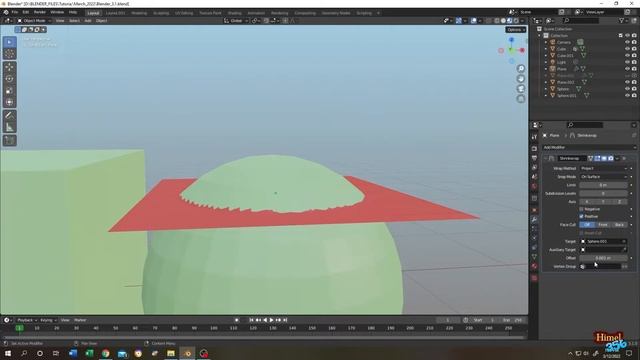Image resolution: width=640 pixels, height=360 pixels.
Task: Open the Edit menu
Action: coord(26,12)
